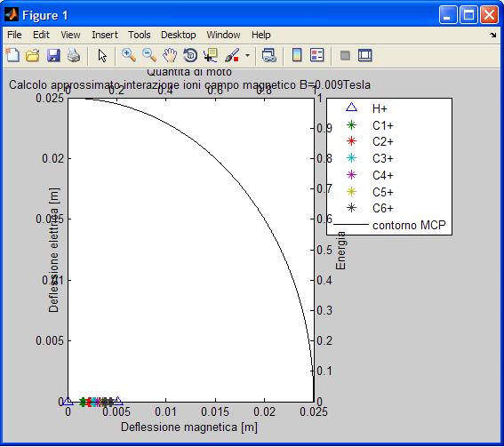The height and width of the screenshot is (447, 504).
Task: Print the figure using the printer icon
Action: point(74,55)
